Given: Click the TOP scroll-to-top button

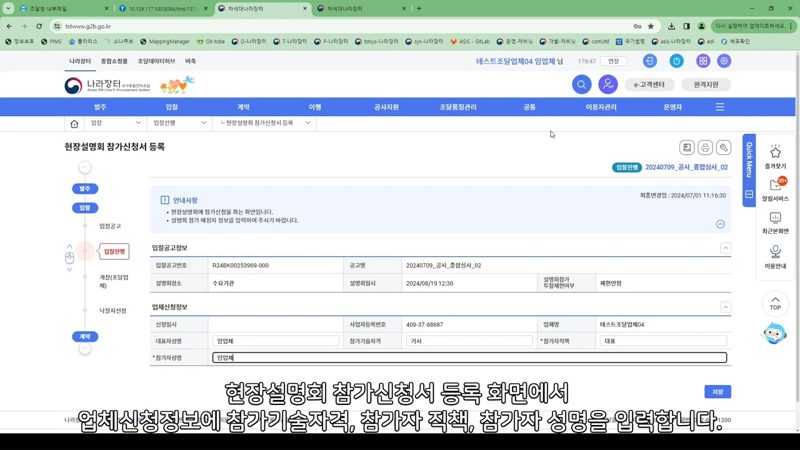Looking at the screenshot, I should pyautogui.click(x=775, y=303).
